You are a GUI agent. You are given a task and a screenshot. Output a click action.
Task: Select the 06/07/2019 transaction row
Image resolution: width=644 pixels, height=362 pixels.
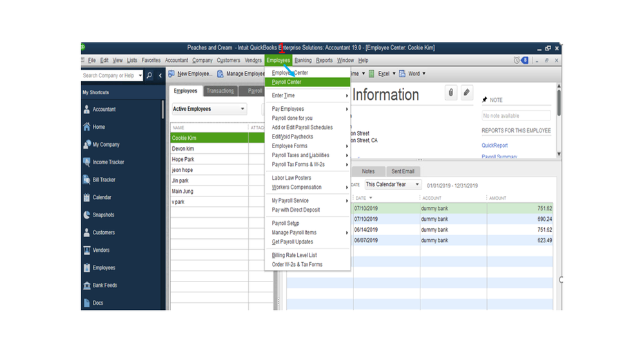[453, 240]
